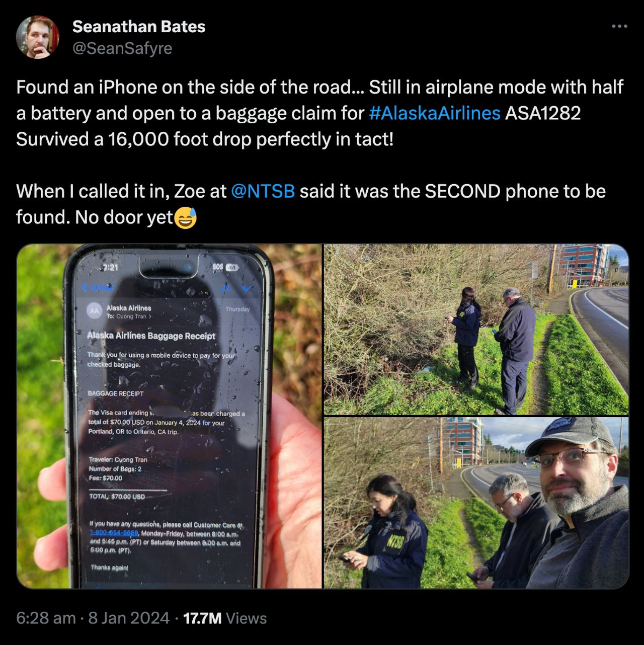Open the @NTSB mention link
Screen dimensions: 644x645
263,192
